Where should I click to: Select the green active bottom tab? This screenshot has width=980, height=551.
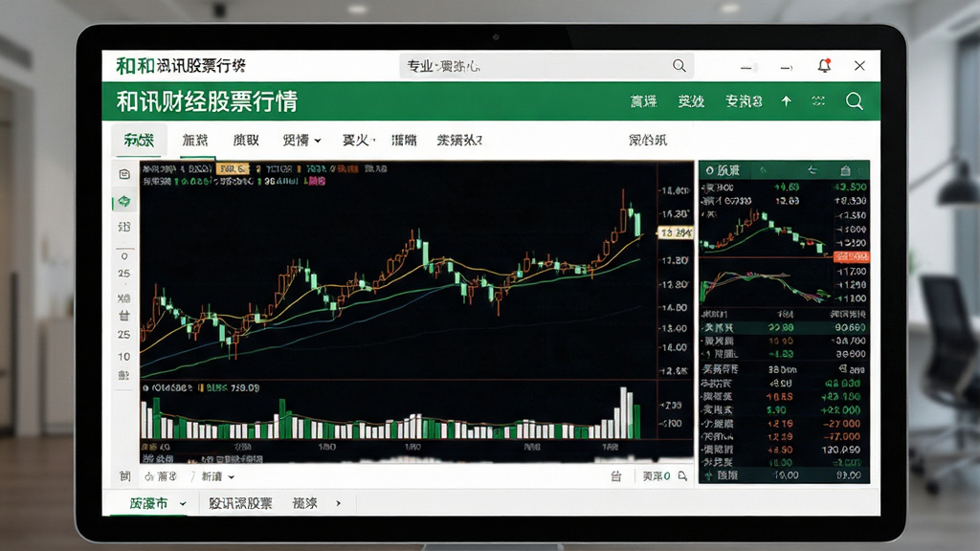pyautogui.click(x=148, y=503)
